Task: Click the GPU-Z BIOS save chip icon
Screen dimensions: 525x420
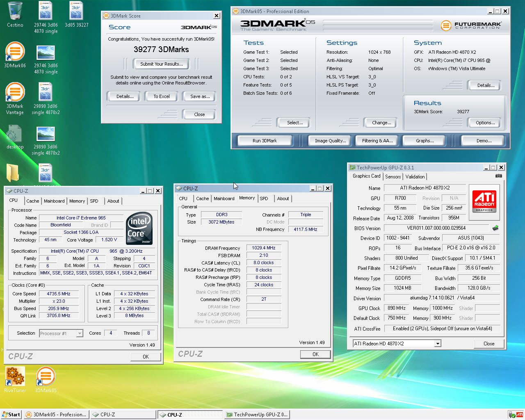Action: click(495, 228)
